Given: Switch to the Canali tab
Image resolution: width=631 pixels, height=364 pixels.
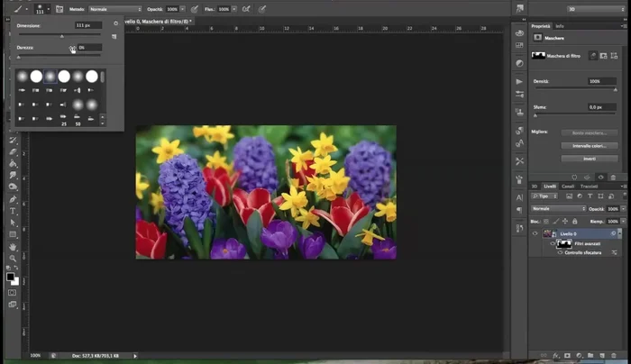Looking at the screenshot, I should pos(569,187).
